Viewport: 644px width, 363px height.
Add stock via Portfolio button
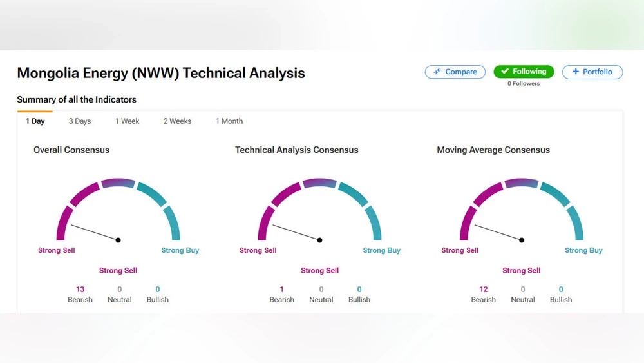592,72
